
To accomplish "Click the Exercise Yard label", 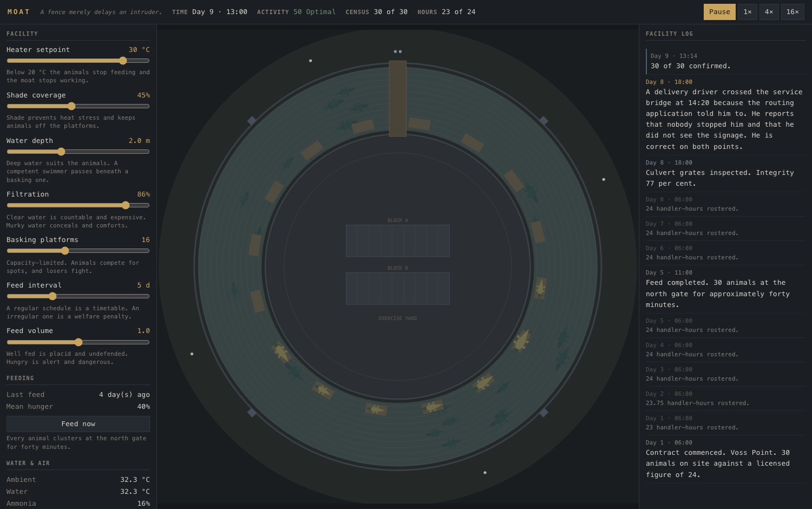I will click(397, 318).
